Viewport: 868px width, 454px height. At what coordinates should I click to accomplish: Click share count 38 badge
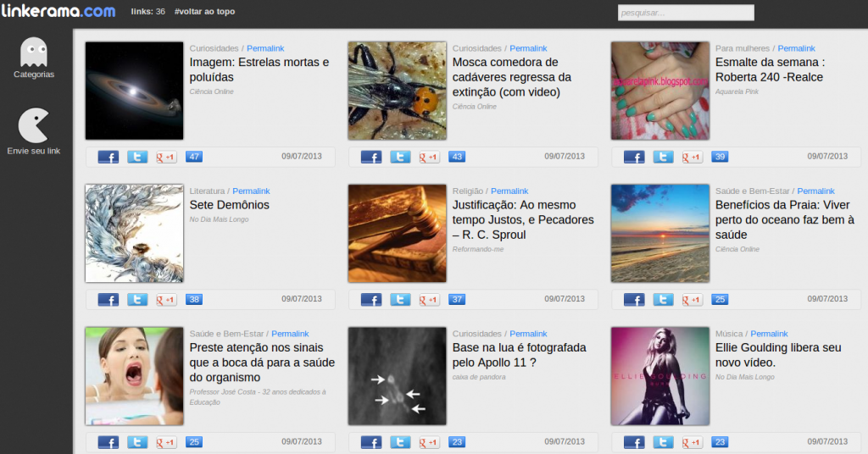pyautogui.click(x=194, y=299)
